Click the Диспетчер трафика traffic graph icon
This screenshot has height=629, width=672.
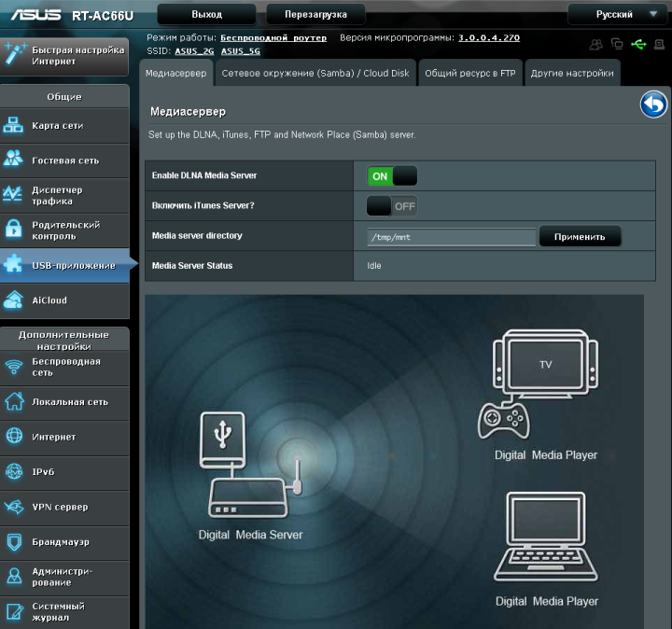pyautogui.click(x=12, y=194)
